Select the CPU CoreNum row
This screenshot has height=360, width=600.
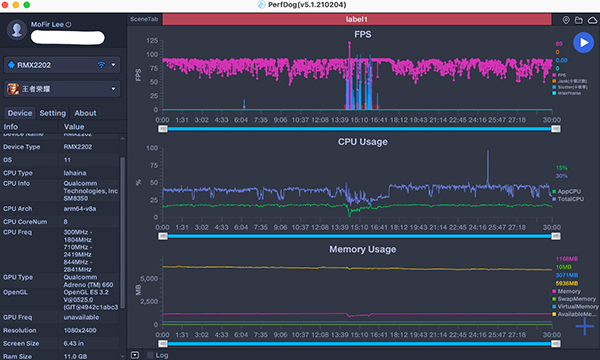[x=60, y=222]
